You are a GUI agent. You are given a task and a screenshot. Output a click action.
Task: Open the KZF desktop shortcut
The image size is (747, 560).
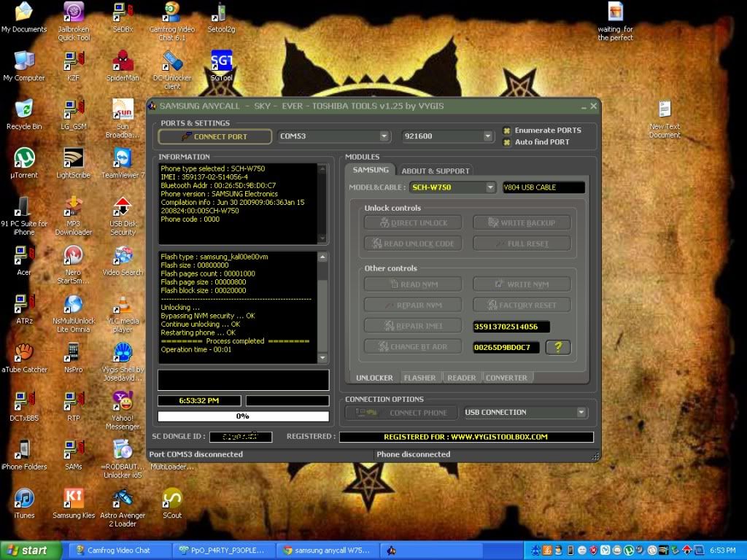74,66
